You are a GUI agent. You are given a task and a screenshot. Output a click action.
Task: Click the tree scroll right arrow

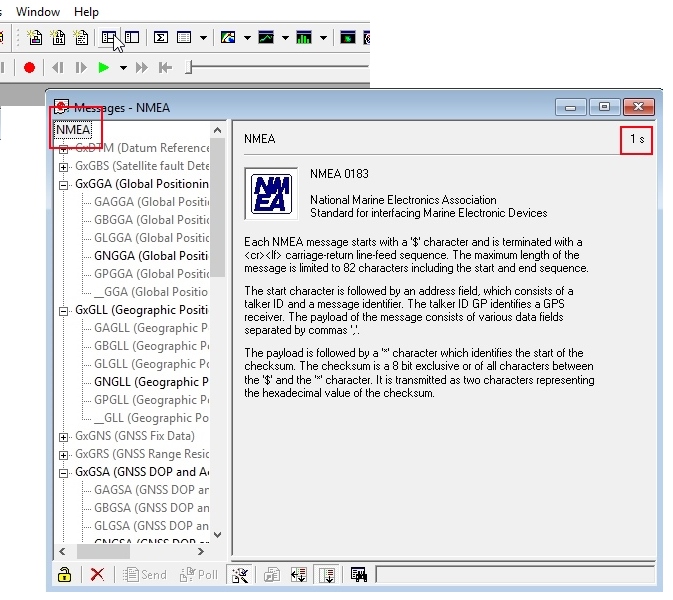pyautogui.click(x=201, y=551)
